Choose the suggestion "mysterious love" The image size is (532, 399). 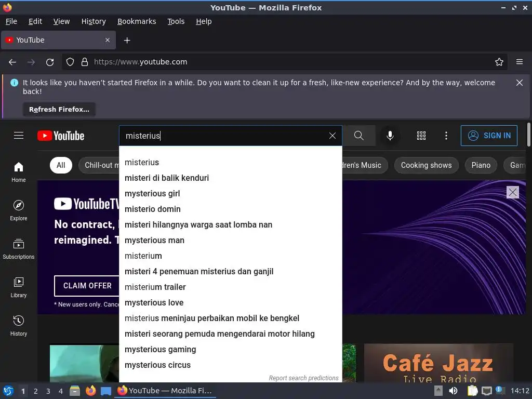231,303
